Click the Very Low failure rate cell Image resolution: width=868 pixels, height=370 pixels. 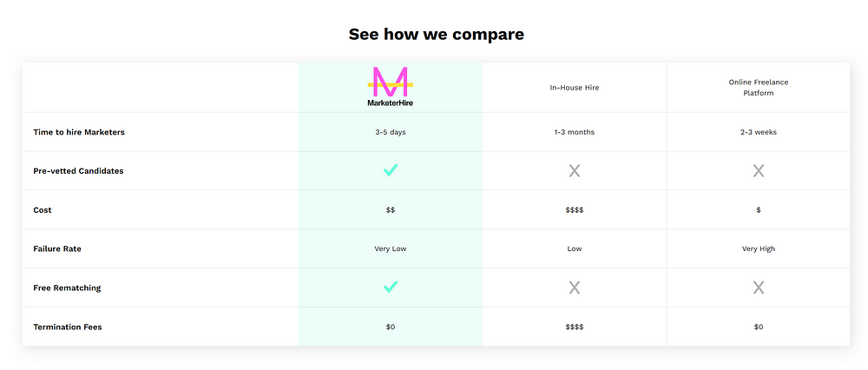[391, 248]
